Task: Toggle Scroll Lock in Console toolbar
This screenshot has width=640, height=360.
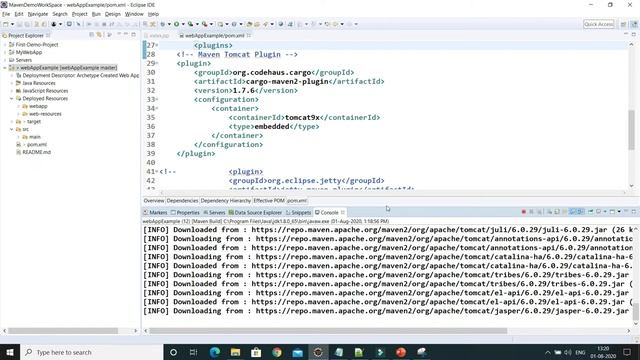Action: coord(557,212)
